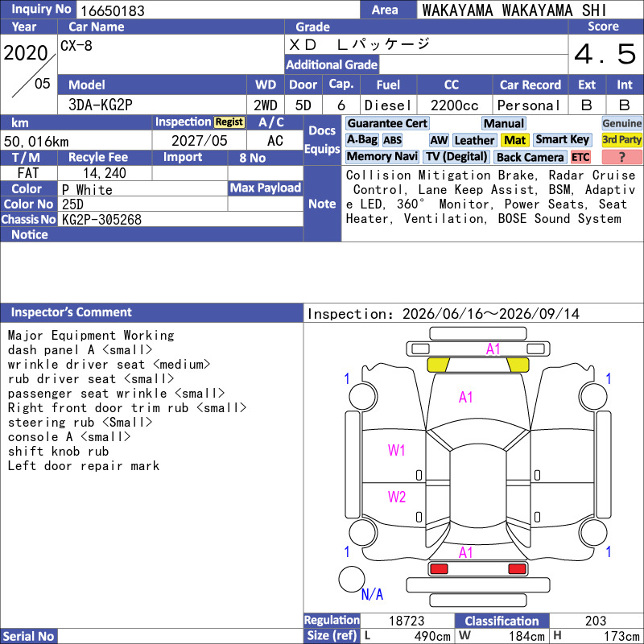Screen dimensions: 644x644
Task: Click the W1 mark on the diagram
Action: (396, 451)
